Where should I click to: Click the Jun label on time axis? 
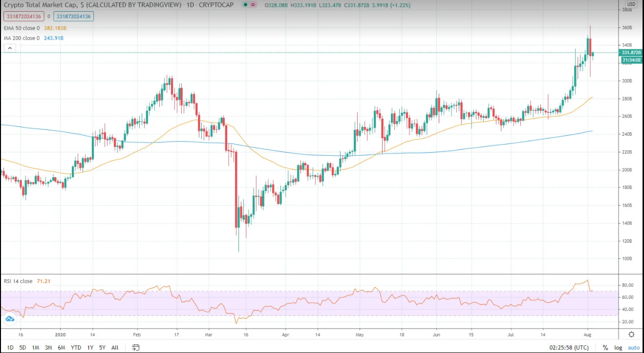(x=436, y=335)
